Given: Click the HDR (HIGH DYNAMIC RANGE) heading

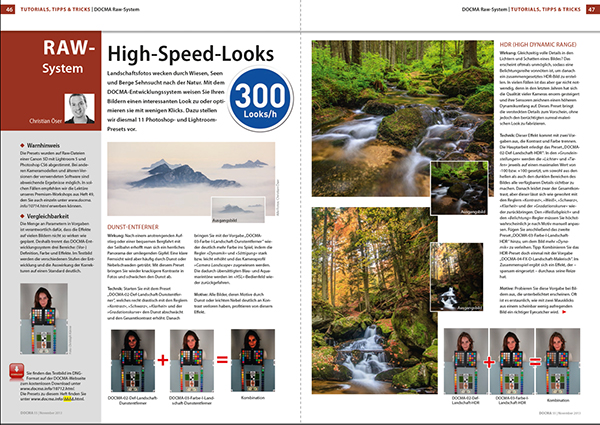Looking at the screenshot, I should click(538, 44).
